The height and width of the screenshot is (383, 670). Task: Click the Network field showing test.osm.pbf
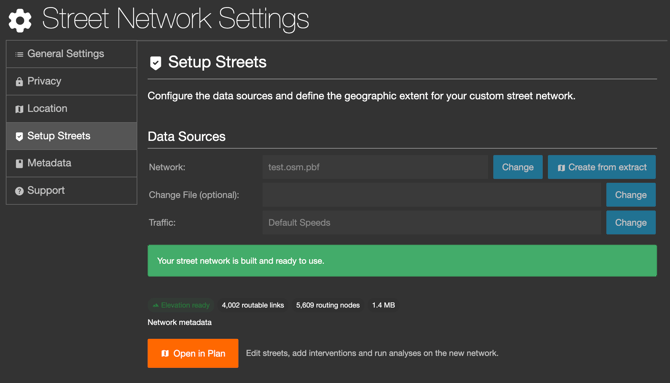click(x=375, y=167)
